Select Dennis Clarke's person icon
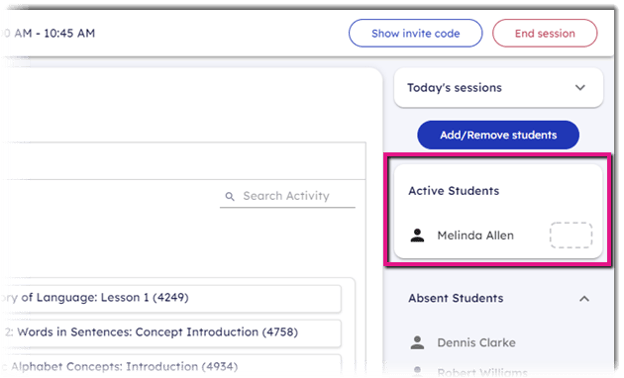The width and height of the screenshot is (624, 378). pos(417,343)
